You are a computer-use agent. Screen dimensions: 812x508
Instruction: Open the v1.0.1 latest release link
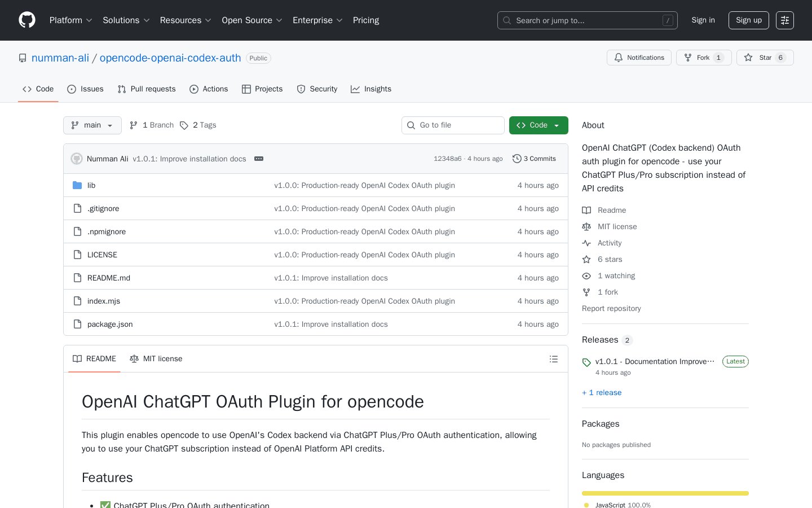pos(654,361)
